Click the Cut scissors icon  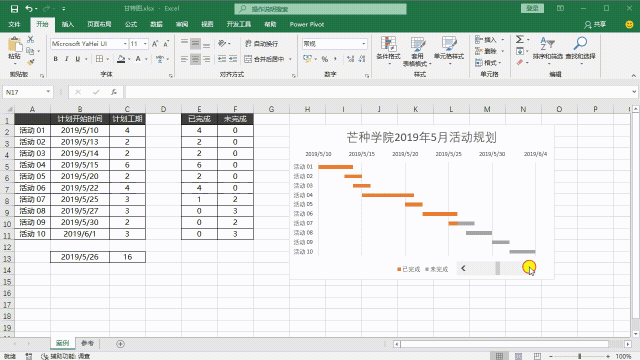(30, 40)
